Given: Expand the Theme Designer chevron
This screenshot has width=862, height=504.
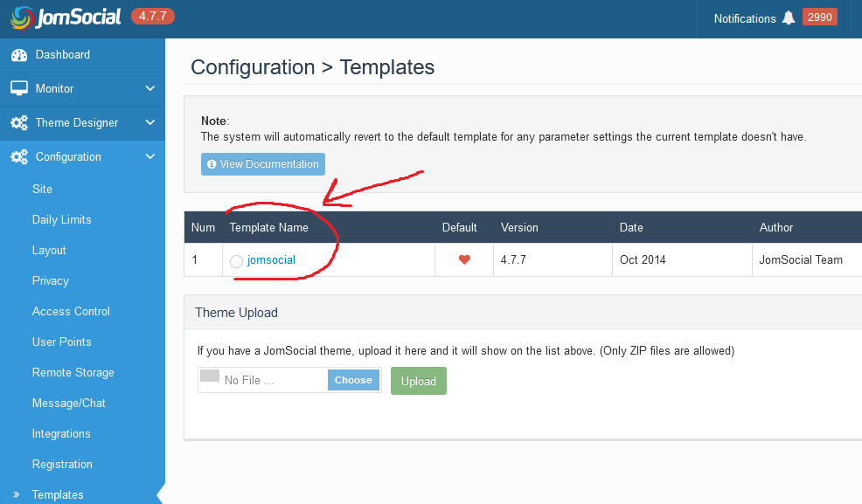Looking at the screenshot, I should [x=150, y=123].
